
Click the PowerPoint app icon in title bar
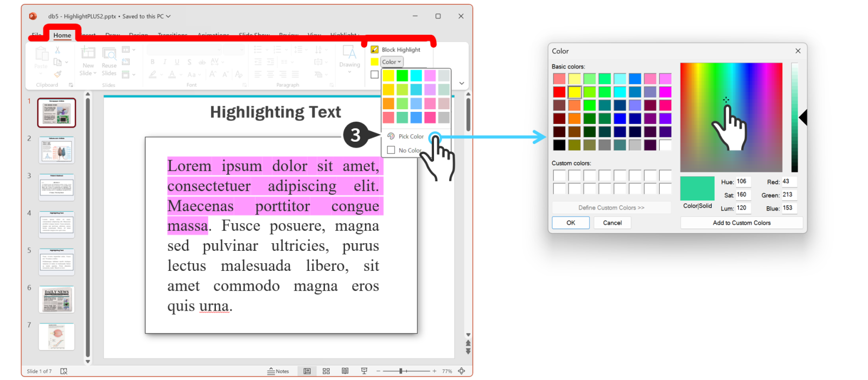coord(33,16)
